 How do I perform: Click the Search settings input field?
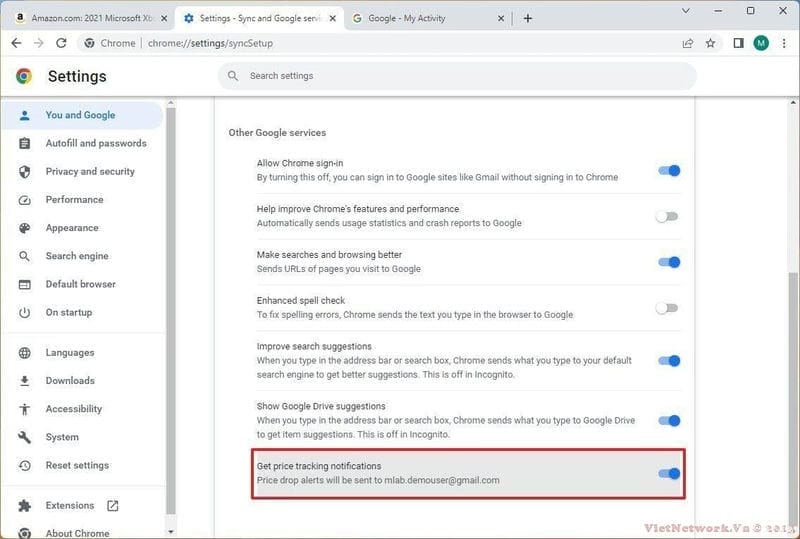point(457,76)
